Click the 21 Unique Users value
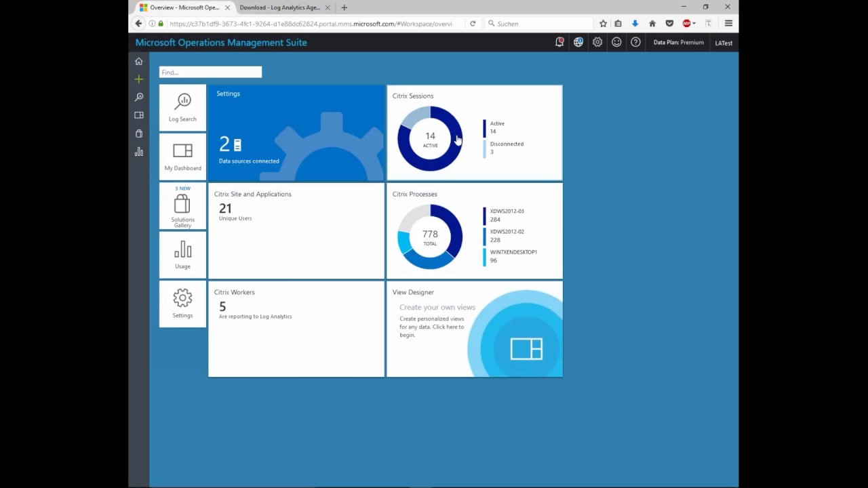Screen dimensions: 868x488 tap(235, 211)
